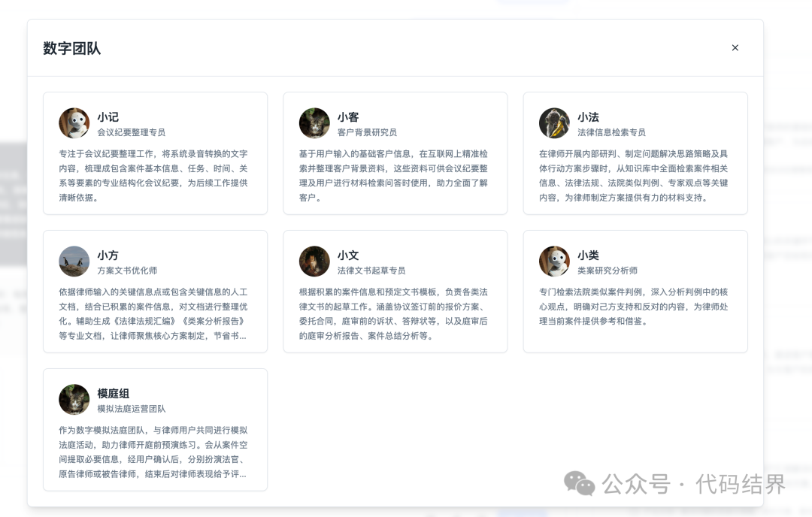This screenshot has height=517, width=812.
Task: Click the 小法 avatar icon
Action: coord(554,123)
